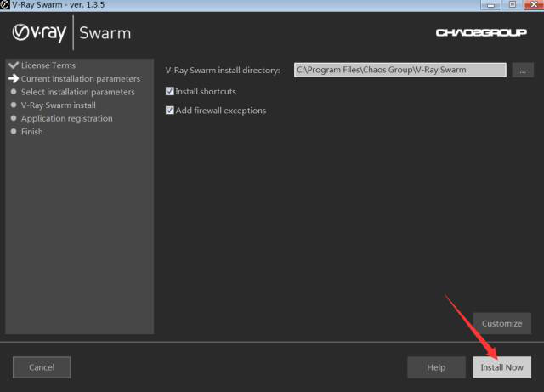Click the Chaos Group logo
544x392 pixels.
click(481, 32)
